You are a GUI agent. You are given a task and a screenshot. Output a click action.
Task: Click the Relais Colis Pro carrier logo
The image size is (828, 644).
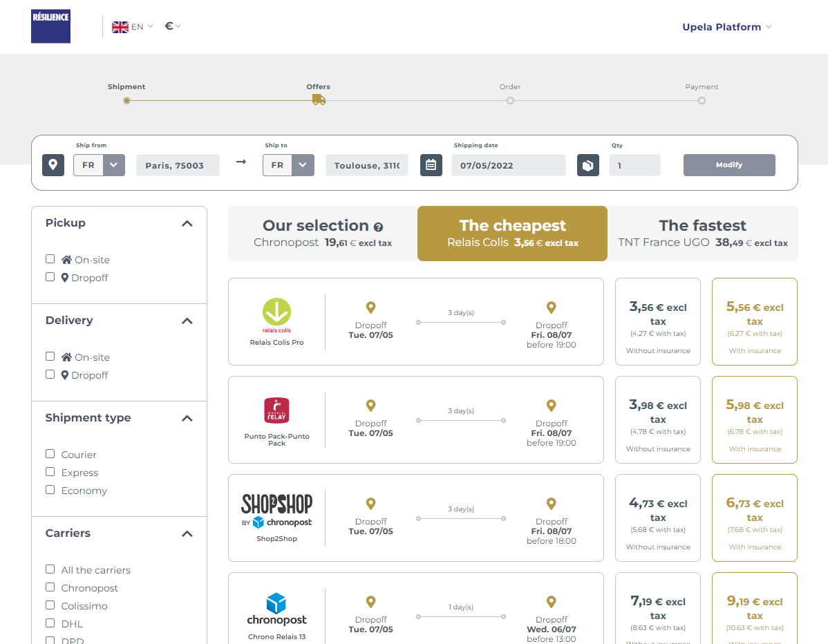[276, 315]
